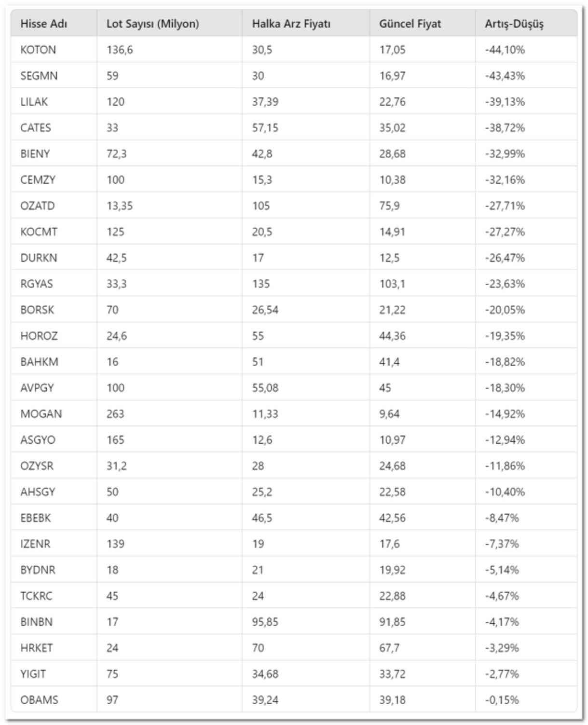Click the Lot Sayısı (Milyon) column header
Screen dimensions: 588x725
(152, 24)
